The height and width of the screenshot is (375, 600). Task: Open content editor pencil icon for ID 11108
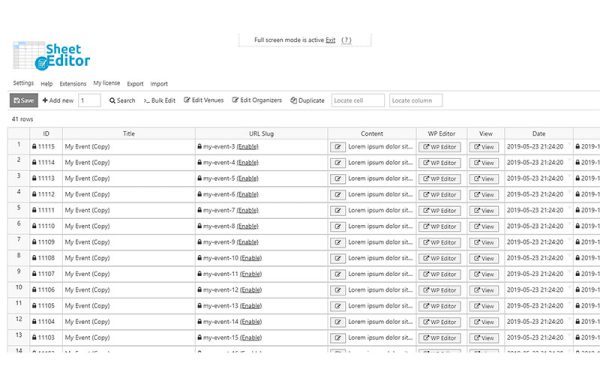coord(338,258)
